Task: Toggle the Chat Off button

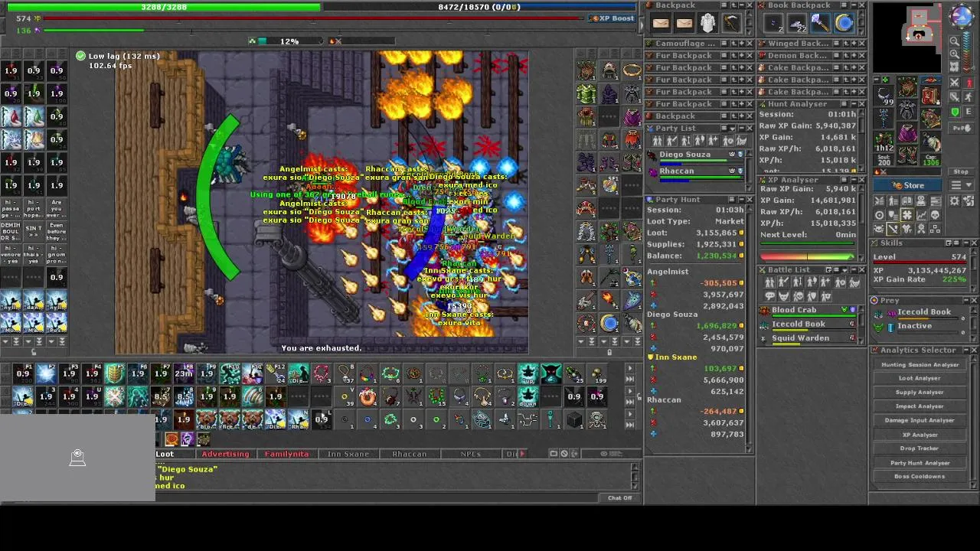Action: pyautogui.click(x=619, y=498)
